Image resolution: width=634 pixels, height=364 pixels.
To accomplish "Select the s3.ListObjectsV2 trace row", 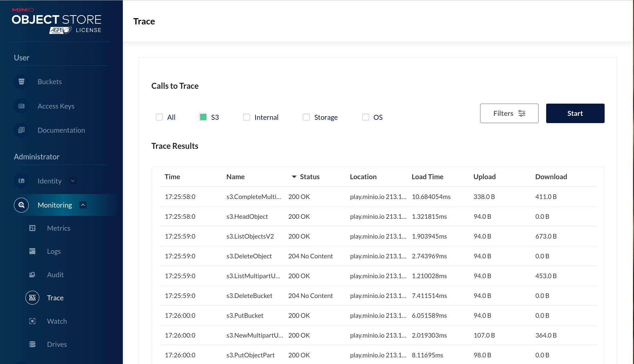I will (x=378, y=236).
